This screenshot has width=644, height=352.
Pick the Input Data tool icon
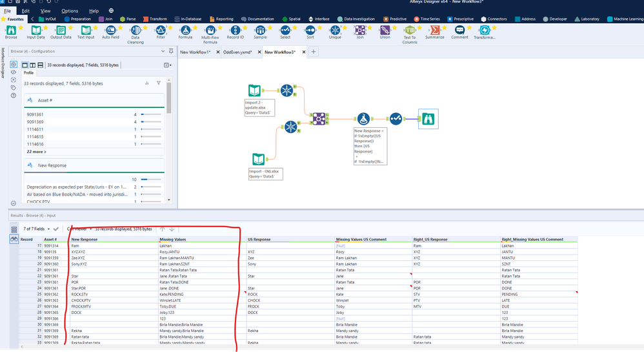pyautogui.click(x=35, y=30)
